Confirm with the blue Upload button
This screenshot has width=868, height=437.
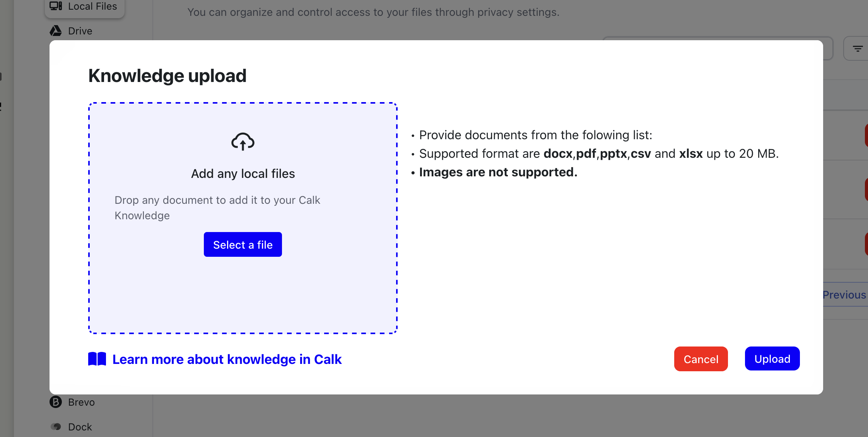[x=772, y=359]
